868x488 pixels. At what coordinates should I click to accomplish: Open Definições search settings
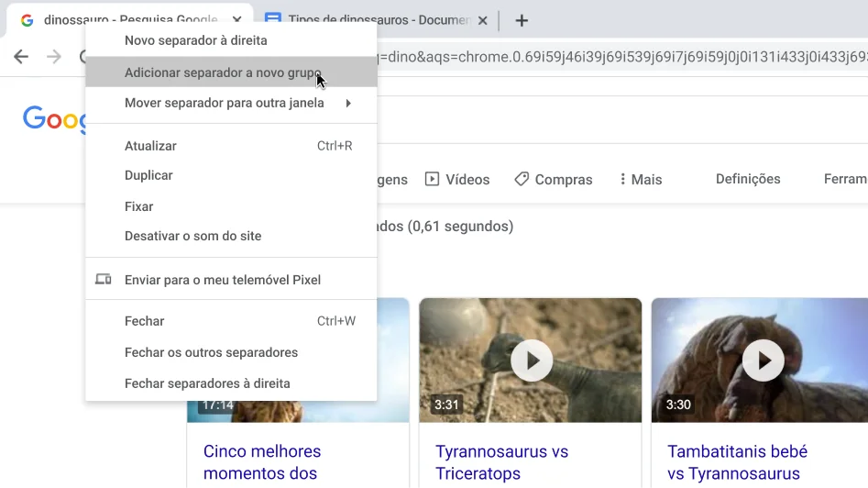tap(748, 179)
